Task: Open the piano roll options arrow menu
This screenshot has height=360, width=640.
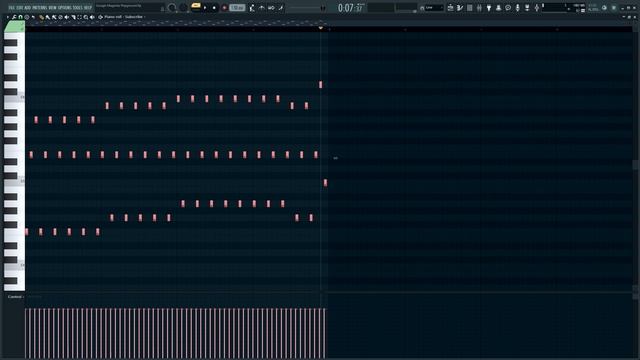Action: click(x=8, y=17)
